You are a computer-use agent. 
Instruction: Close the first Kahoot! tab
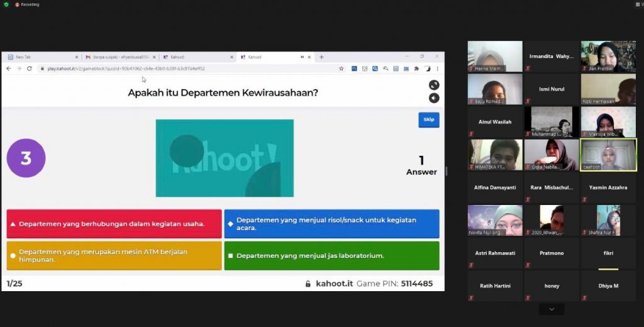coord(231,57)
